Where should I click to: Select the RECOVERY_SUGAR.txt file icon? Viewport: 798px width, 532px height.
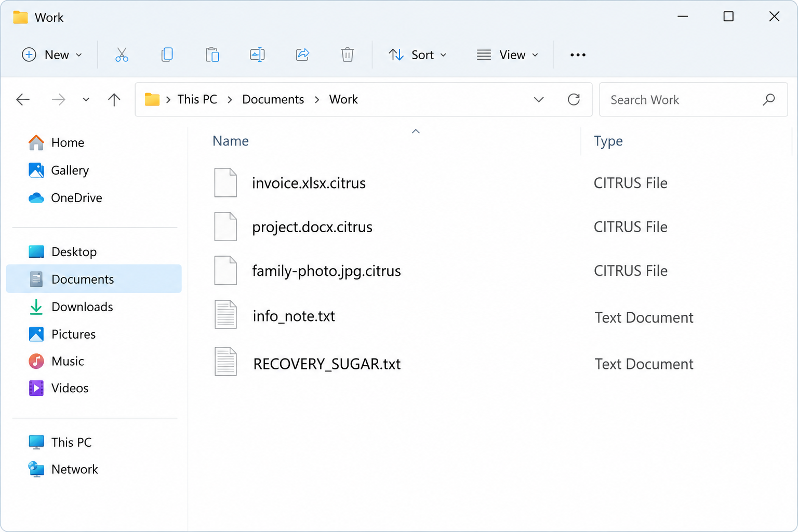coord(225,362)
